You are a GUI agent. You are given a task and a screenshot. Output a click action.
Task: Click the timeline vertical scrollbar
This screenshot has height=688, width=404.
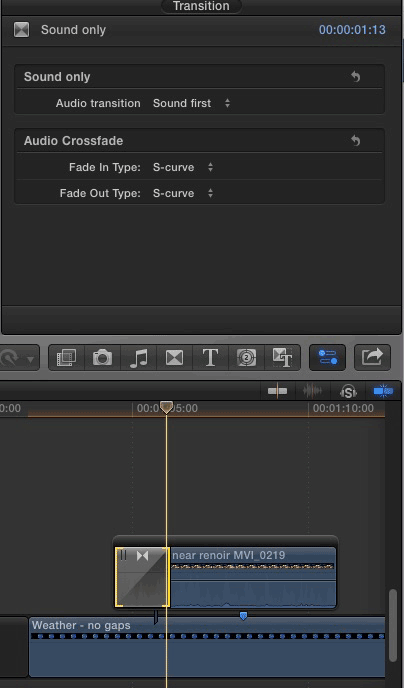point(393,626)
